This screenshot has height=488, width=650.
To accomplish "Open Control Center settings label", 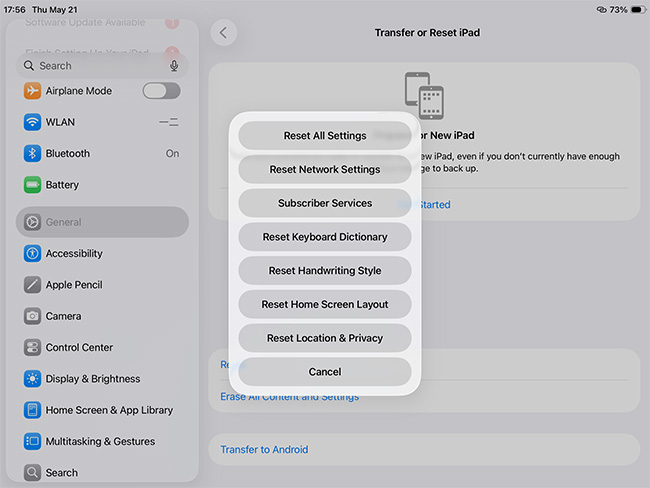I will pyautogui.click(x=79, y=347).
